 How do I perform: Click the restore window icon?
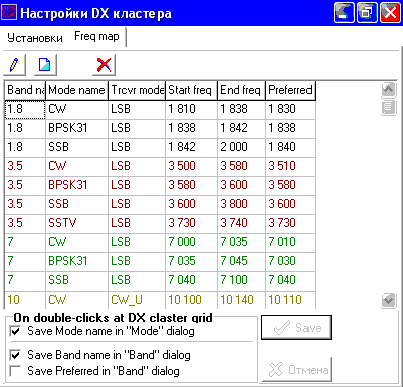(x=367, y=12)
